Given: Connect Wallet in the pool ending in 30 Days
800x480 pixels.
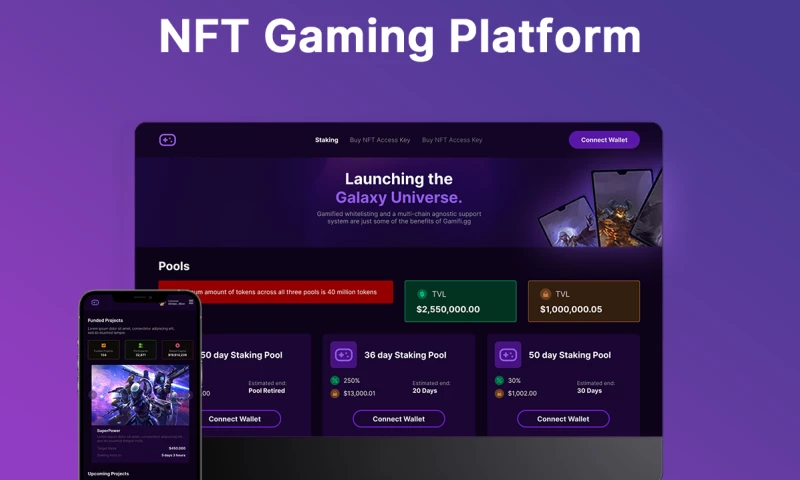Looking at the screenshot, I should 563,419.
